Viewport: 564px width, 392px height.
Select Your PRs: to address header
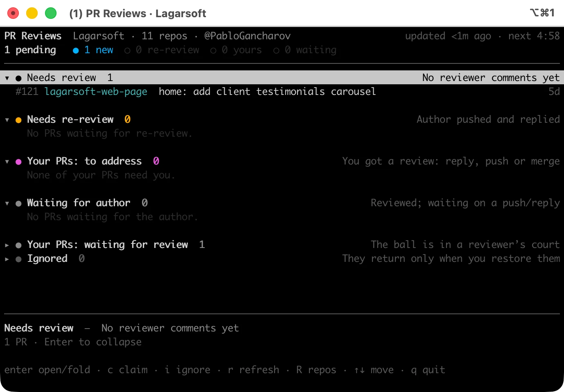click(x=282, y=161)
